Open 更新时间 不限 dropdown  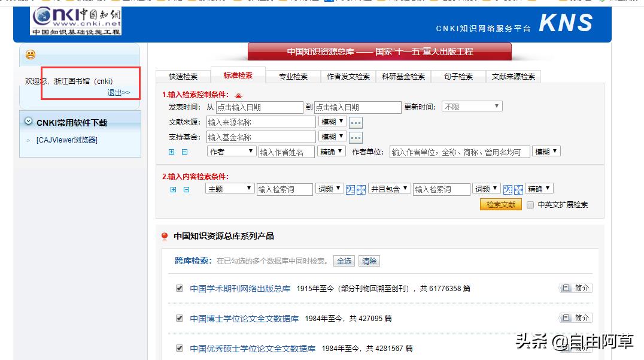pos(472,107)
